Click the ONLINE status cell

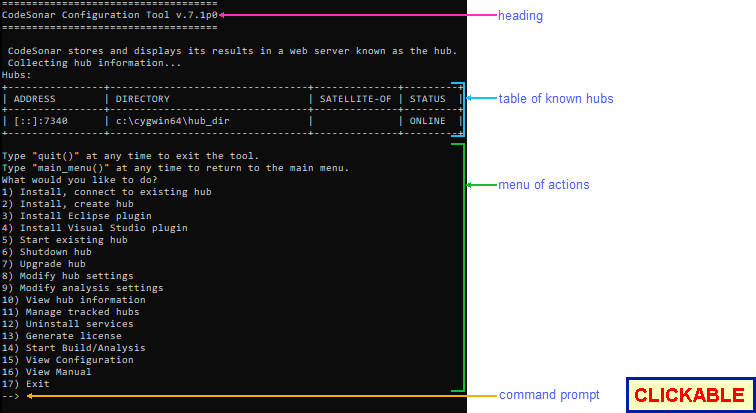(x=428, y=121)
